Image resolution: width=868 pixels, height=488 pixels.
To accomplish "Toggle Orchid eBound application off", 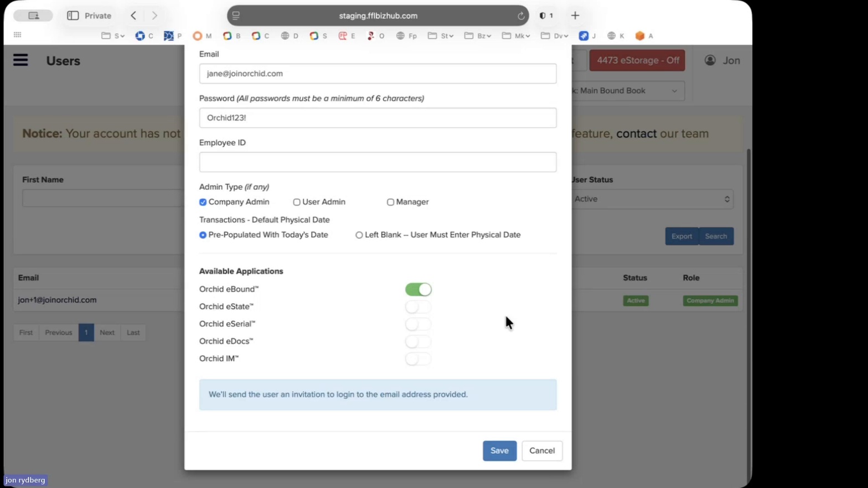I will point(418,289).
